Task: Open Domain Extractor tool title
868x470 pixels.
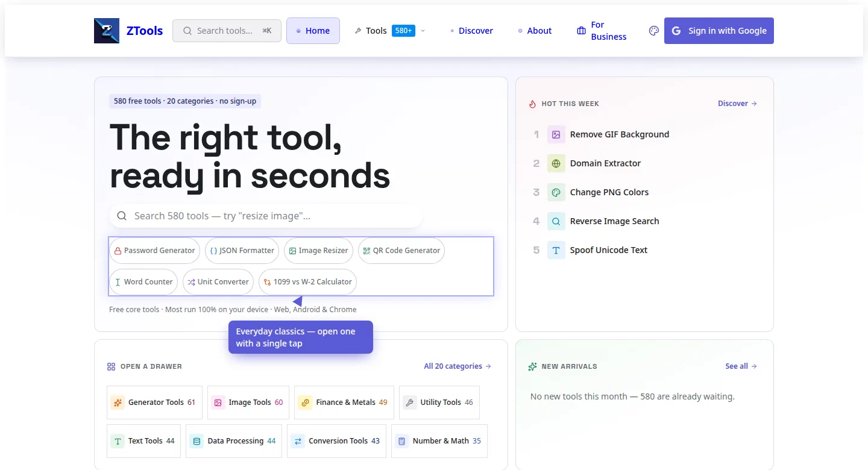Action: click(605, 163)
